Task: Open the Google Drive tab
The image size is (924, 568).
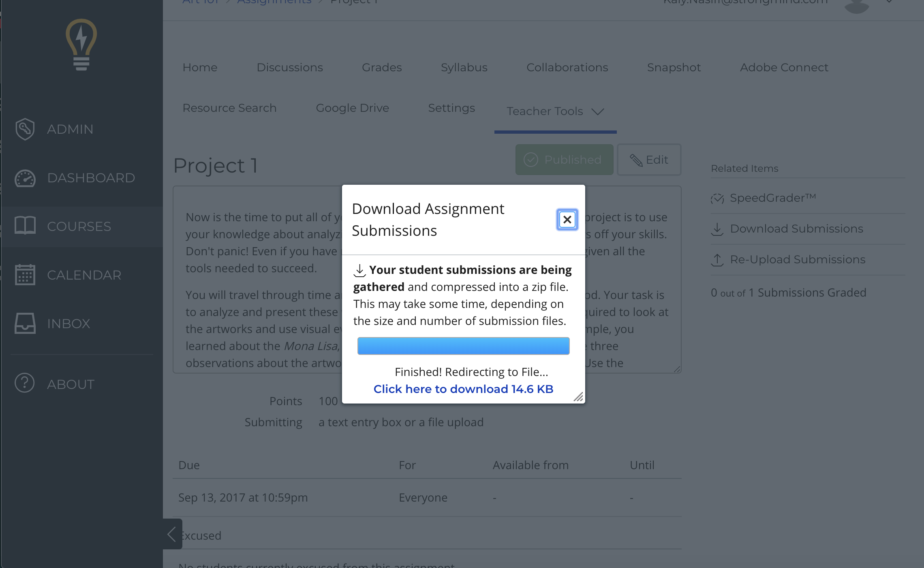Action: (352, 108)
